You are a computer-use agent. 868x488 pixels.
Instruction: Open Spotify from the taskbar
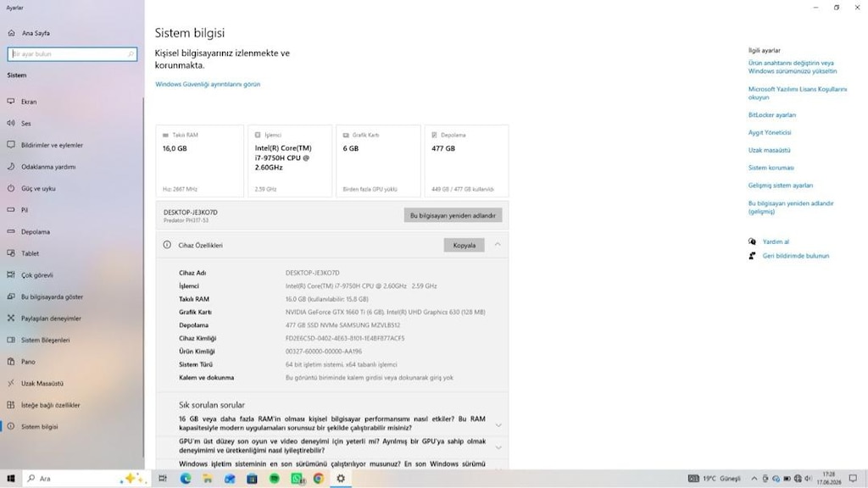pos(274,479)
